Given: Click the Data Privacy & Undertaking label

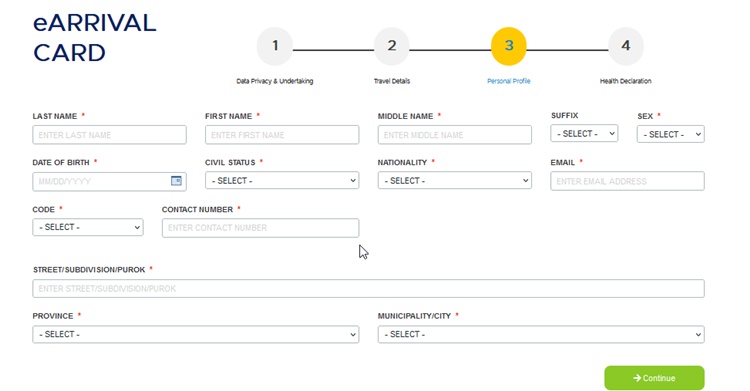Looking at the screenshot, I should tap(275, 81).
